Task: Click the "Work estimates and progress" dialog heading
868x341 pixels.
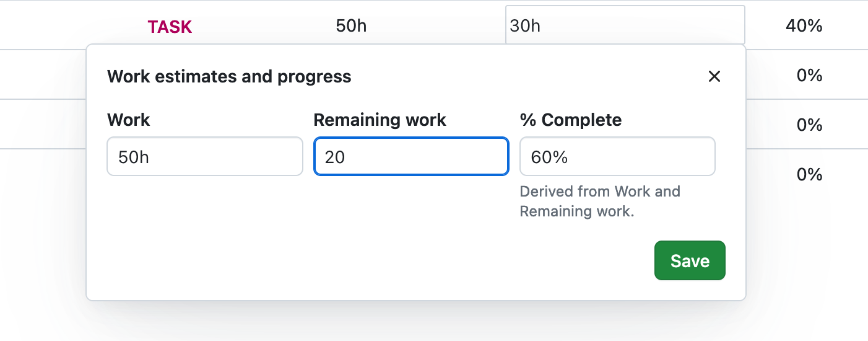Action: point(229,77)
